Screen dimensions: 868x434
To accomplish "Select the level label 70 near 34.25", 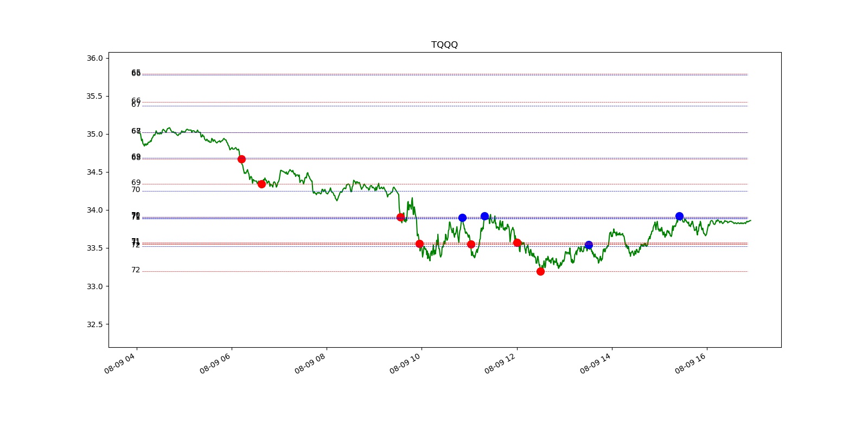I will [136, 189].
